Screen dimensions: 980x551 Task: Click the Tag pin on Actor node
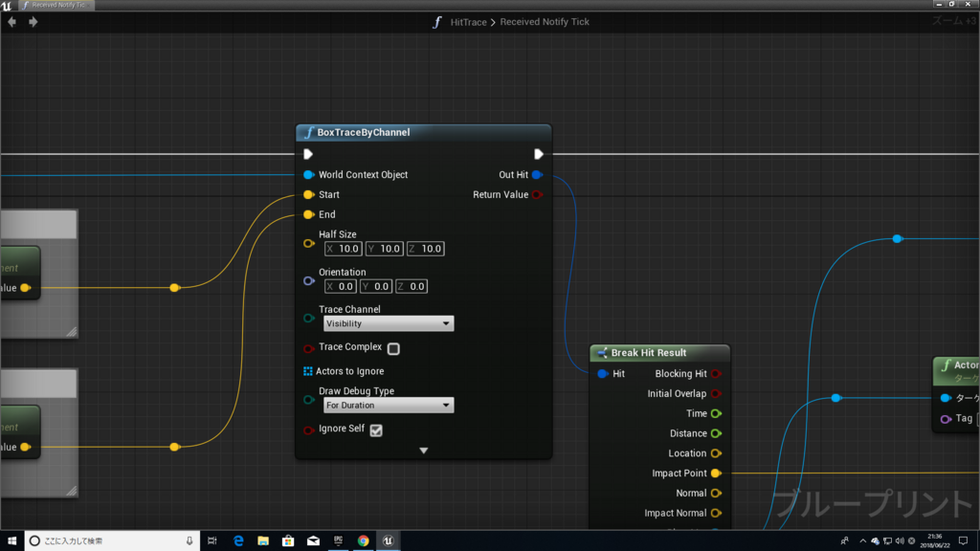click(x=946, y=419)
